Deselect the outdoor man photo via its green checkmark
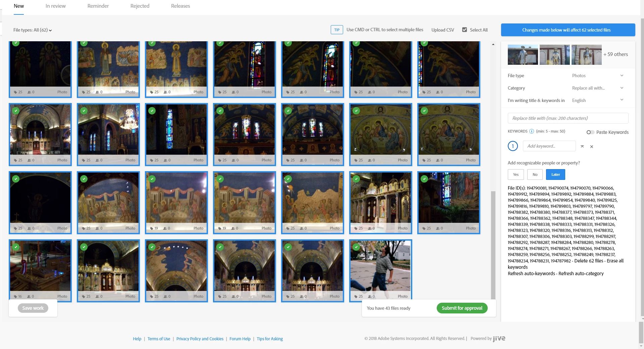Viewport: 644px width, 349px height. coord(356,247)
